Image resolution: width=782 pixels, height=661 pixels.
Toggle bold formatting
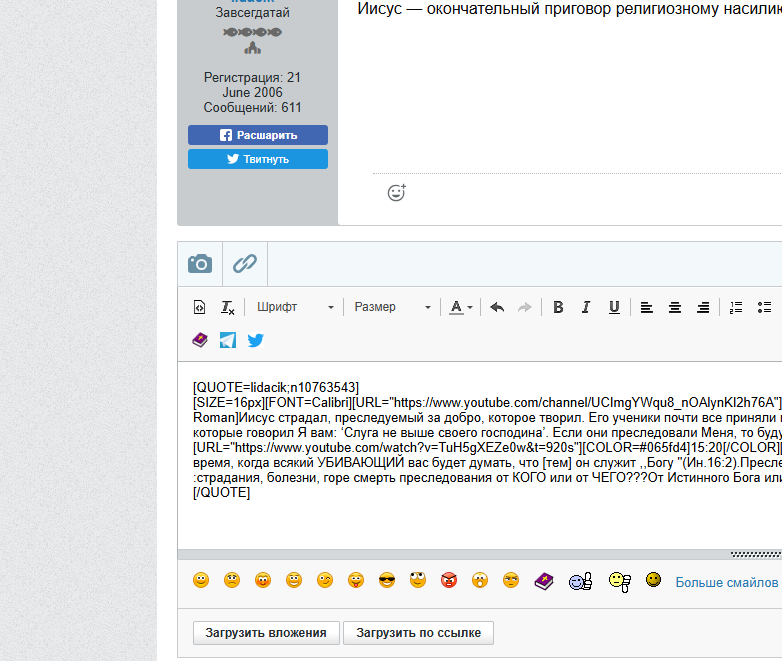[558, 307]
